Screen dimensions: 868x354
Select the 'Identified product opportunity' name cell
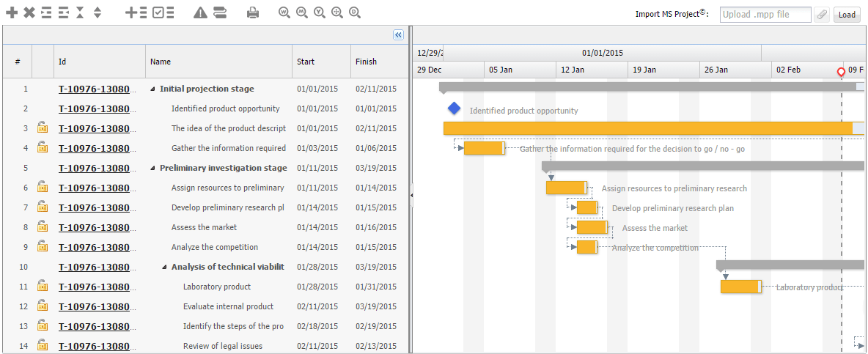point(219,108)
